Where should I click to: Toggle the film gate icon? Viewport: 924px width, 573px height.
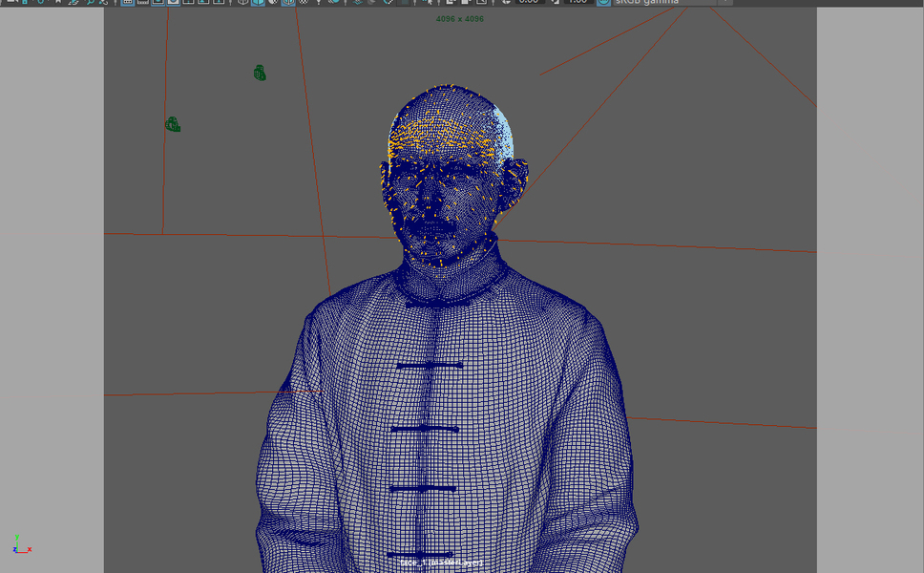point(142,2)
